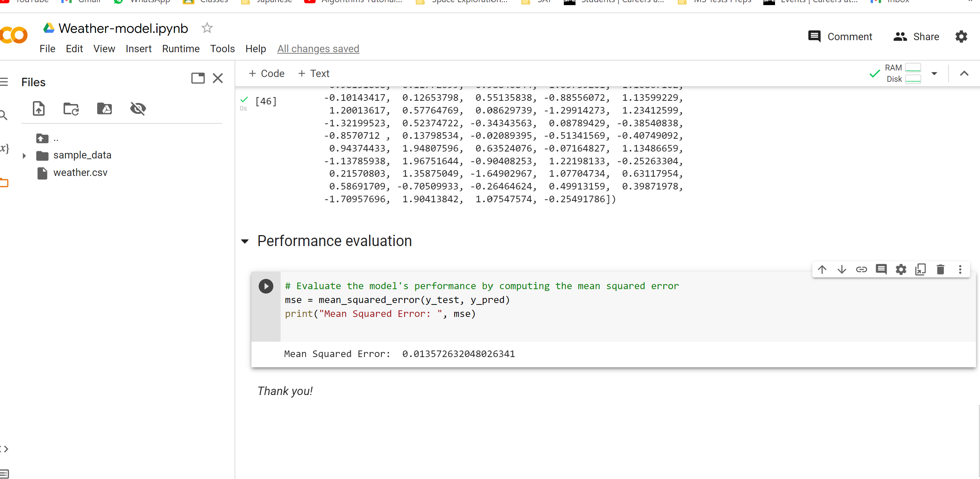980x479 pixels.
Task: Collapse the Performance evaluation section
Action: coord(245,241)
